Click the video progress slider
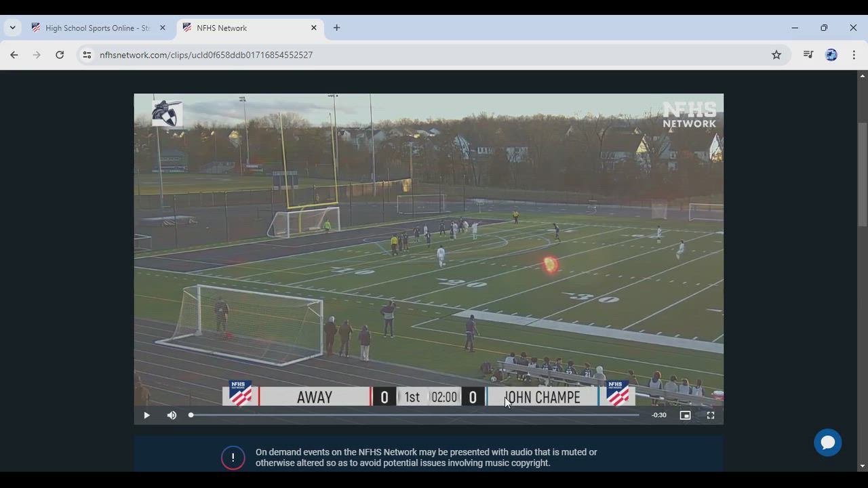The image size is (868, 488). tap(414, 415)
